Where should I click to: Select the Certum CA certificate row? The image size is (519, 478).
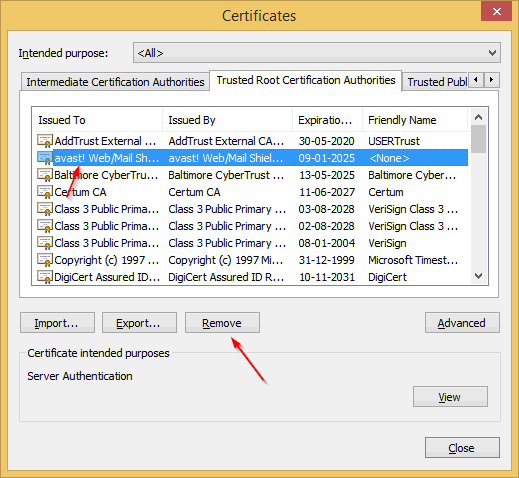252,192
